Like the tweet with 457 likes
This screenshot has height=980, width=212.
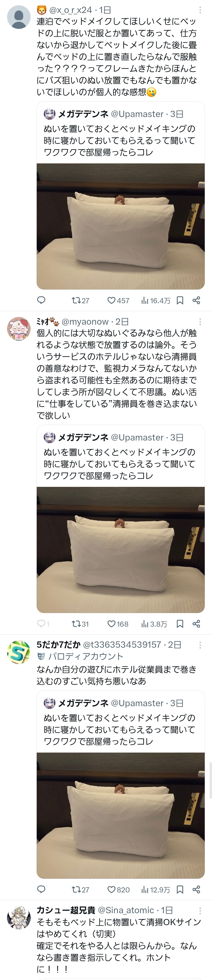tap(118, 300)
